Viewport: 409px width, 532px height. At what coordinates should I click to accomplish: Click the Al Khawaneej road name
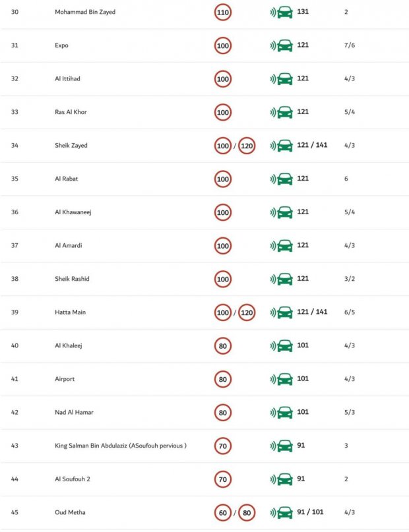tap(73, 212)
